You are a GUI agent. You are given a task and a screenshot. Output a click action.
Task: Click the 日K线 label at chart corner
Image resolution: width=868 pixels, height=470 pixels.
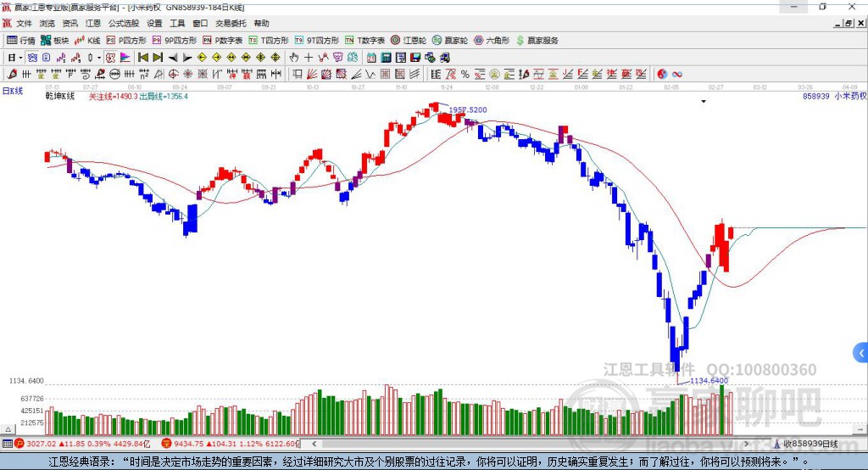(x=13, y=91)
